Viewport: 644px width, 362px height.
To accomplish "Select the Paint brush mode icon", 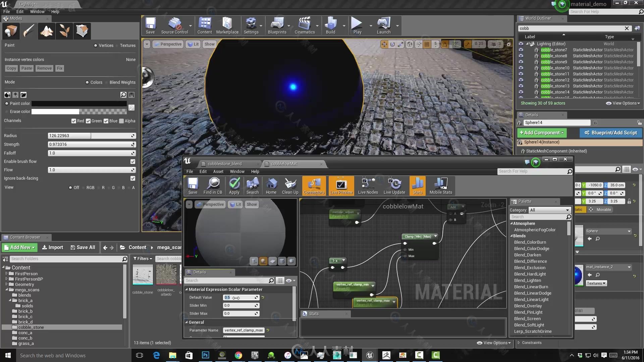I will (x=29, y=31).
